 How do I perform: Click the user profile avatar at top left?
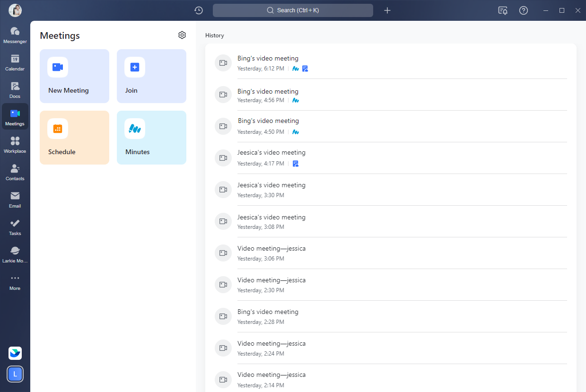(x=15, y=10)
